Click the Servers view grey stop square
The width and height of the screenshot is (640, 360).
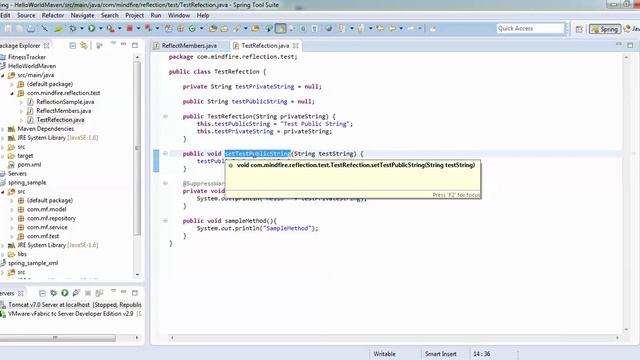(88, 293)
